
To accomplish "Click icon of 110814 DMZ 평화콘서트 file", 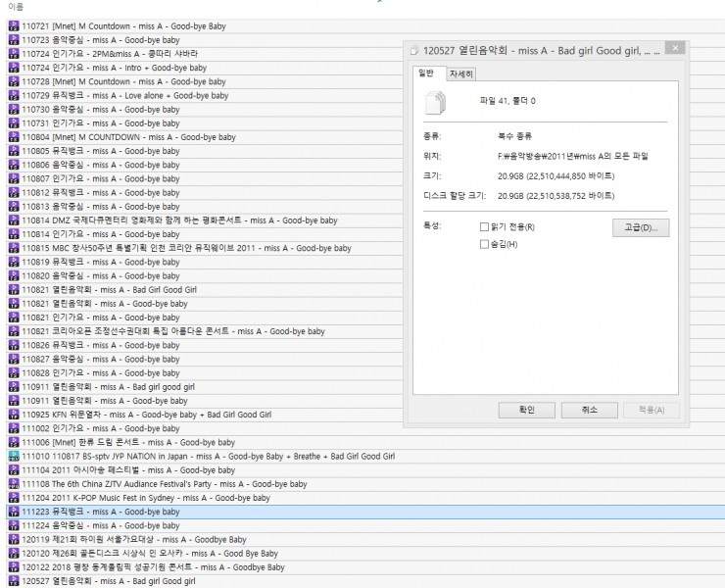I will tap(14, 220).
